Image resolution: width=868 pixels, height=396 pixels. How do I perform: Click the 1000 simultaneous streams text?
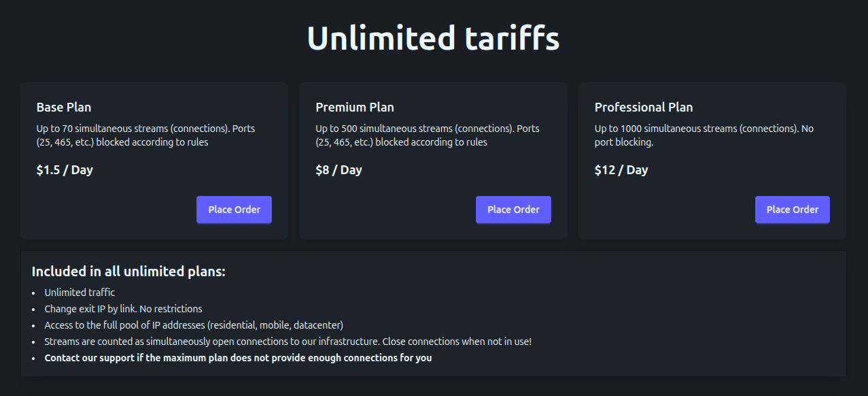(704, 135)
